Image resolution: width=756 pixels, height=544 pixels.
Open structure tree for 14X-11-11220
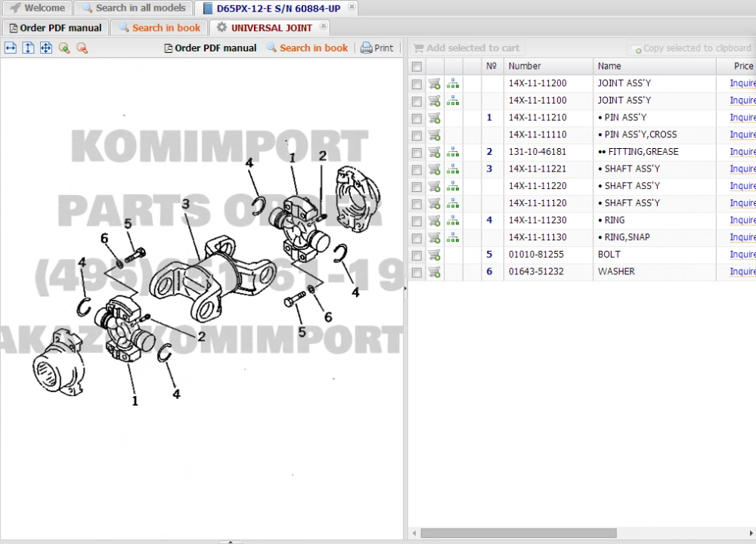[x=453, y=186]
